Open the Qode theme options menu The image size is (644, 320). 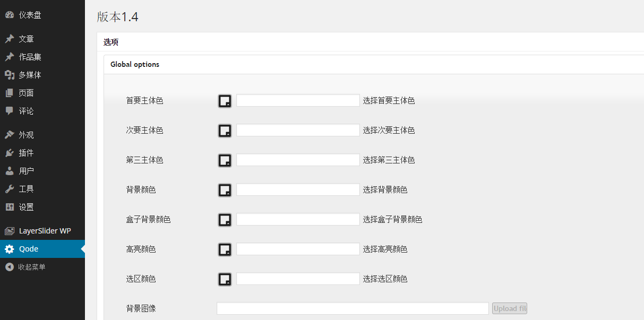(x=29, y=249)
